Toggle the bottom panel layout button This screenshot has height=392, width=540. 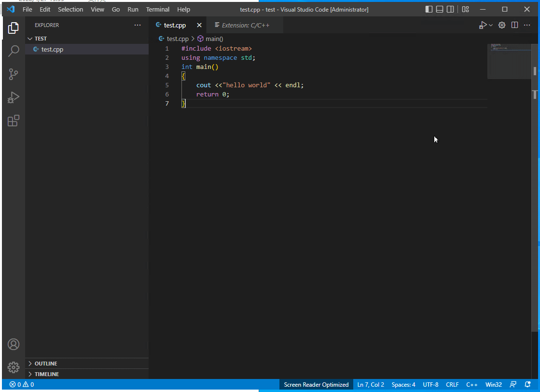(440, 9)
